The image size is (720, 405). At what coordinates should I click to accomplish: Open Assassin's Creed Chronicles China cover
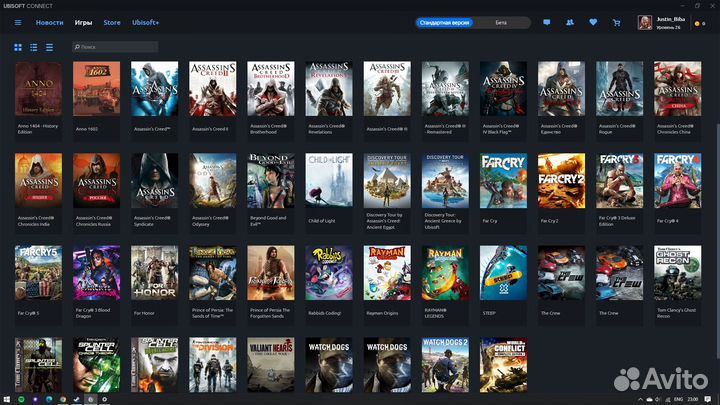coord(678,89)
